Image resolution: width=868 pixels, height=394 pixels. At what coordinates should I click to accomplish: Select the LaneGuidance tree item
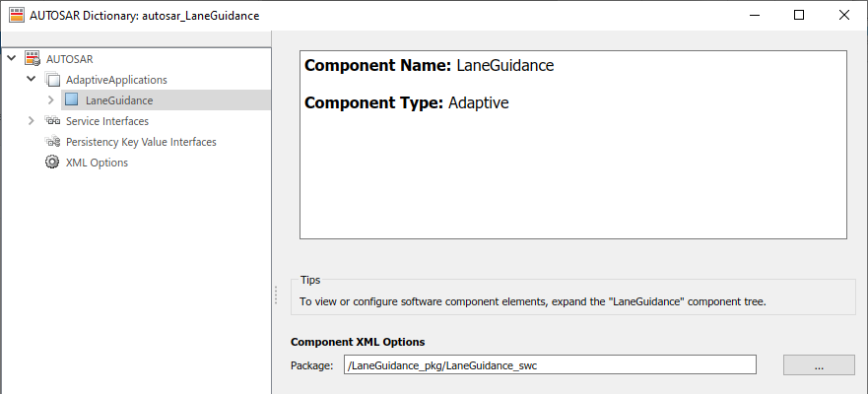[x=119, y=100]
